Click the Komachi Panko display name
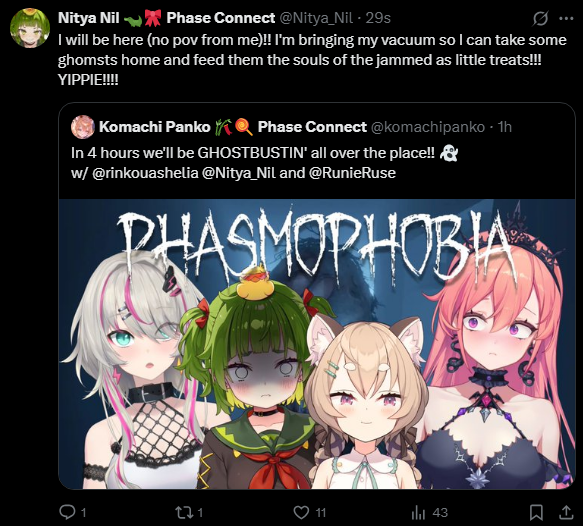 155,127
